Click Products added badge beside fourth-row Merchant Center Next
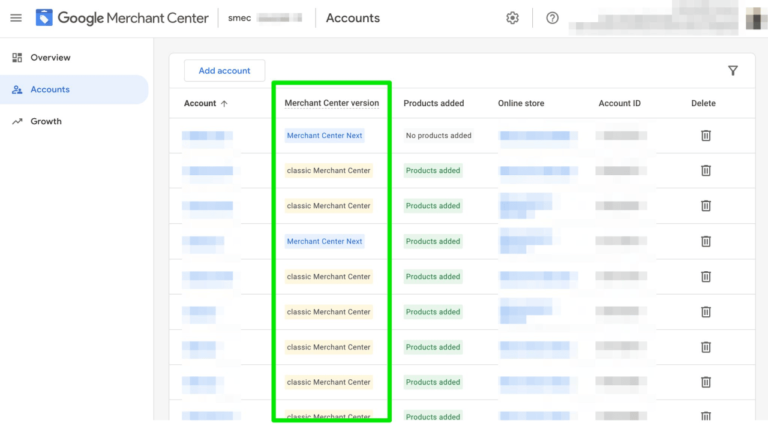Screen dimensions: 768x432 (433, 241)
